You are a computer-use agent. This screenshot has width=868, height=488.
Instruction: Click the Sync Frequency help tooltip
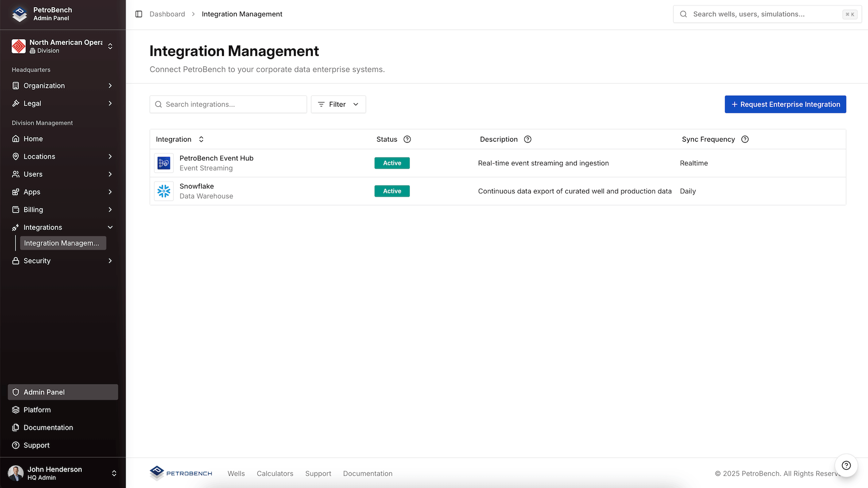(744, 139)
